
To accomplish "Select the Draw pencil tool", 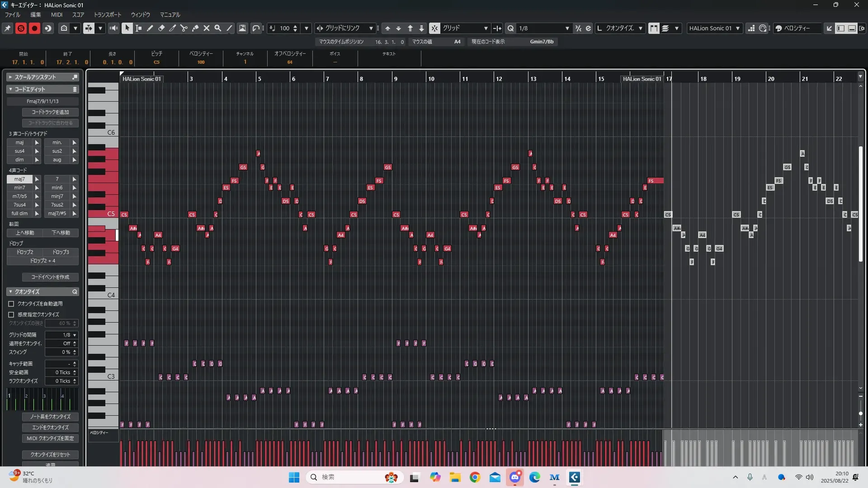I will coord(150,28).
